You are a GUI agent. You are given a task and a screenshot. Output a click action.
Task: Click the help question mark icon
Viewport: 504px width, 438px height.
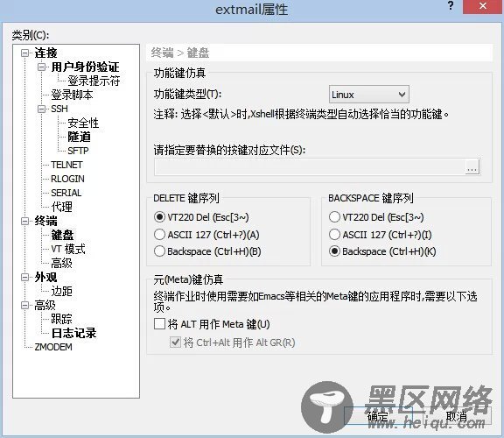(x=451, y=6)
